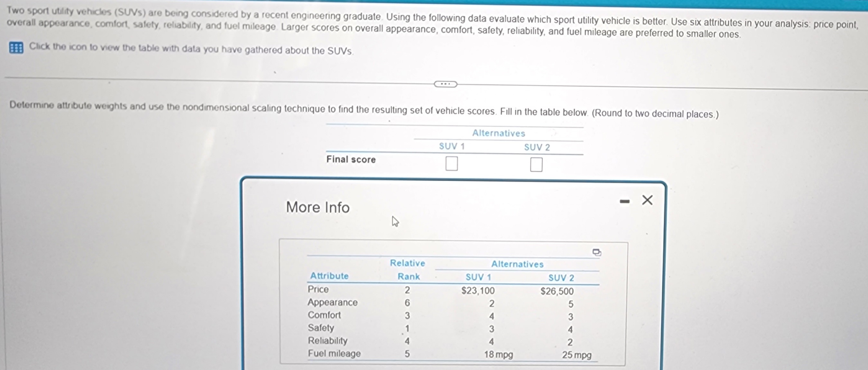Click the SUV 2 header in the data table
This screenshot has height=370, width=868.
(561, 278)
